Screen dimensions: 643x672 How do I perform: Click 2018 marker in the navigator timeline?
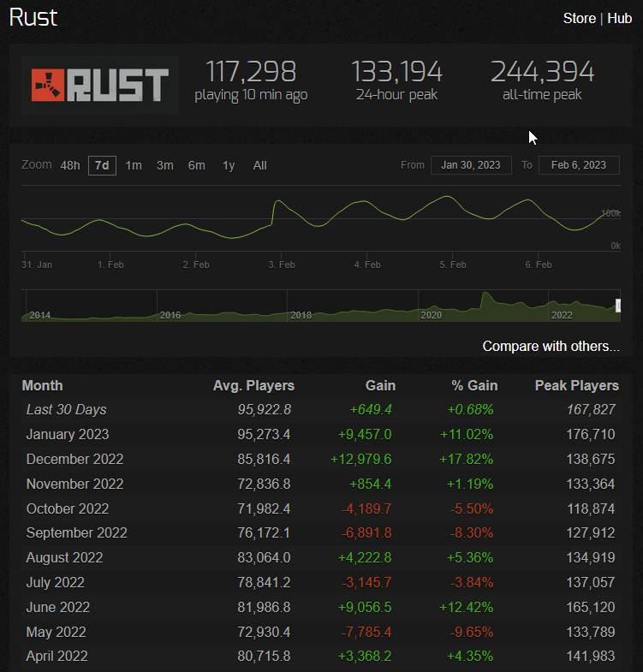click(x=301, y=315)
